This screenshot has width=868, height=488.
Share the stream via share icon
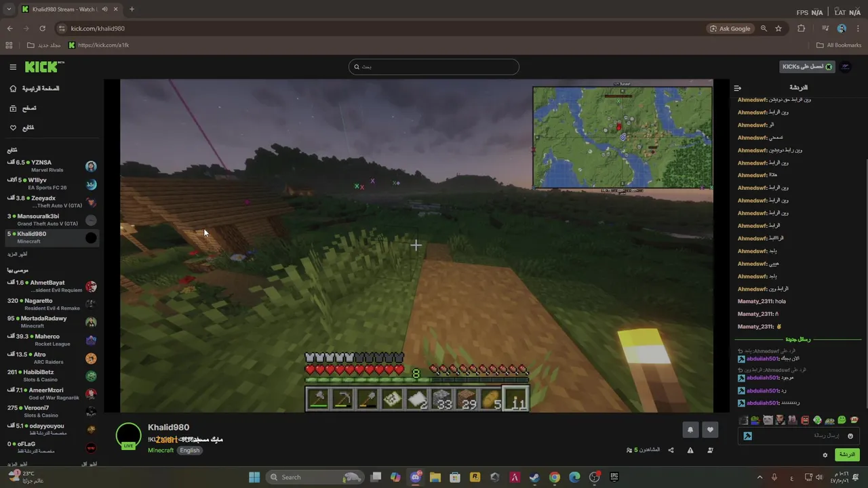click(x=671, y=450)
